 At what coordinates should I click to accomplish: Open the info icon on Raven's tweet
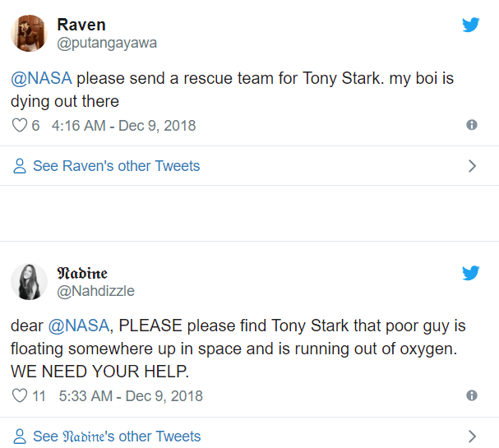[x=471, y=125]
